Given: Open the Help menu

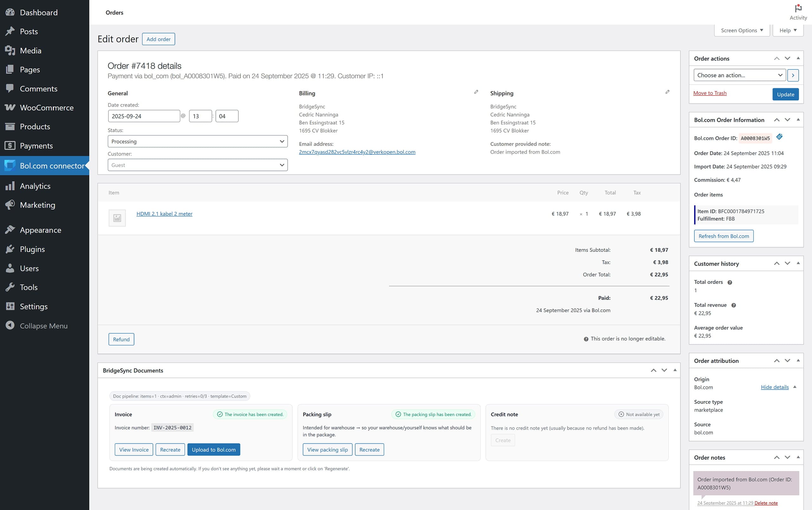Looking at the screenshot, I should (788, 30).
